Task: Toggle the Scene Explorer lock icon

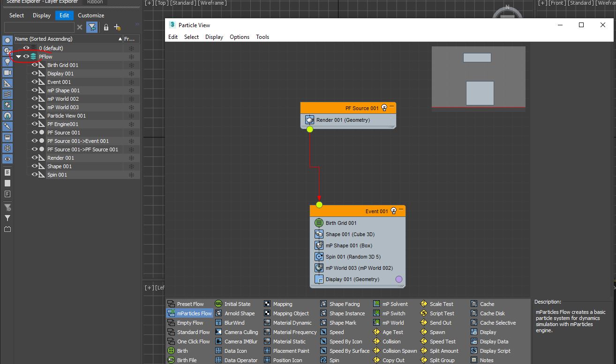Action: 106,27
